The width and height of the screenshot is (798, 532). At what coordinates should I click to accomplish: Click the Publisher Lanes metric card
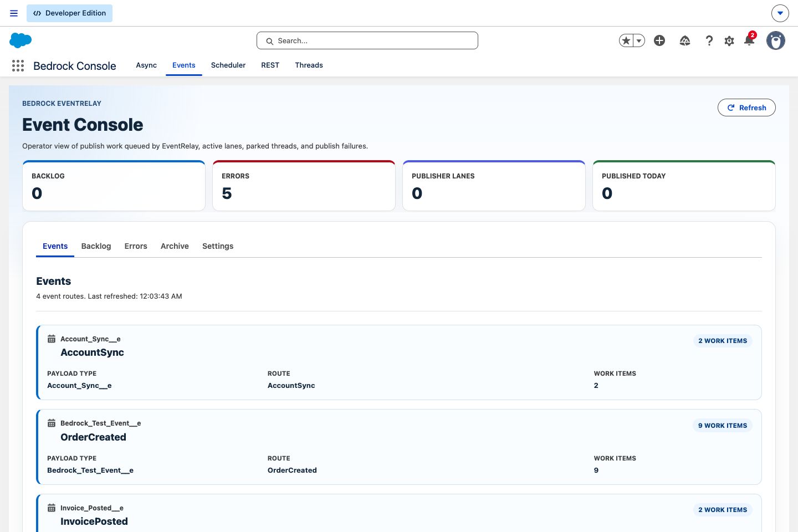[x=494, y=186]
